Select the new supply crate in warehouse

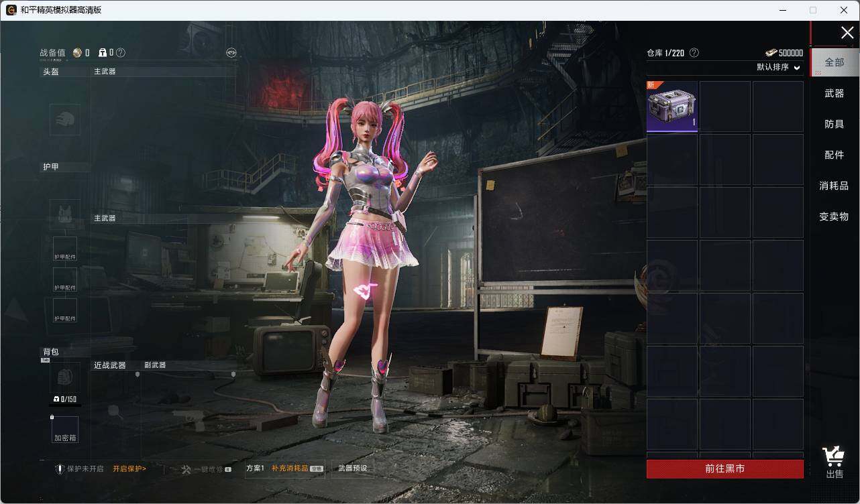672,107
